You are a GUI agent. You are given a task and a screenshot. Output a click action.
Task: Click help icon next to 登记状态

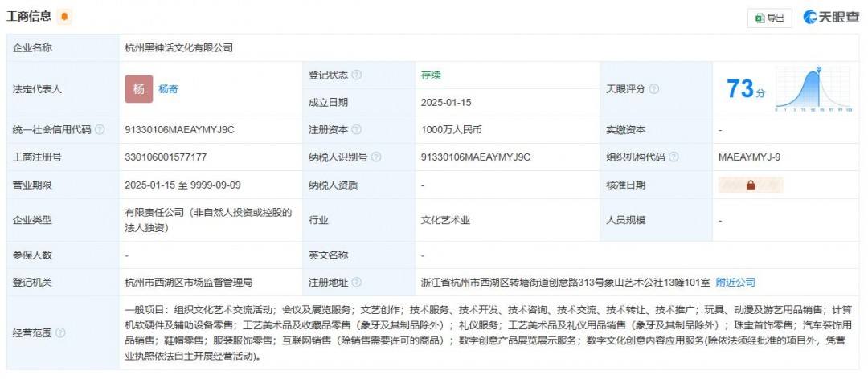(357, 75)
